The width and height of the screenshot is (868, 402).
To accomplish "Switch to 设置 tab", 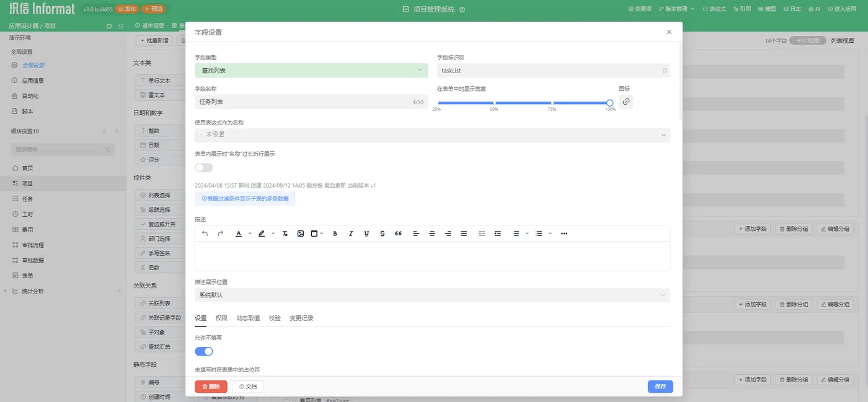I will tap(200, 318).
